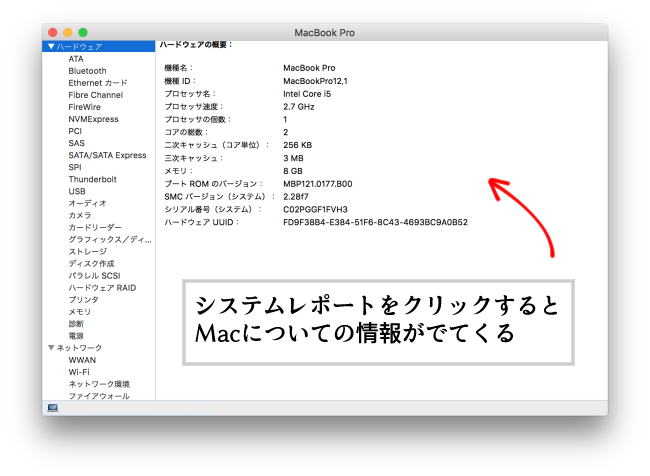
Task: Click the hardware UUID value
Action: point(376,222)
